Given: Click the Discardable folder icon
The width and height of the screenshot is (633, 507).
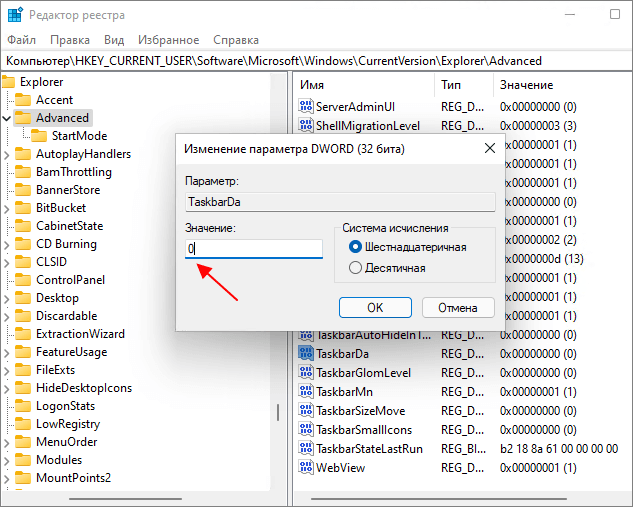Looking at the screenshot, I should click(x=23, y=316).
